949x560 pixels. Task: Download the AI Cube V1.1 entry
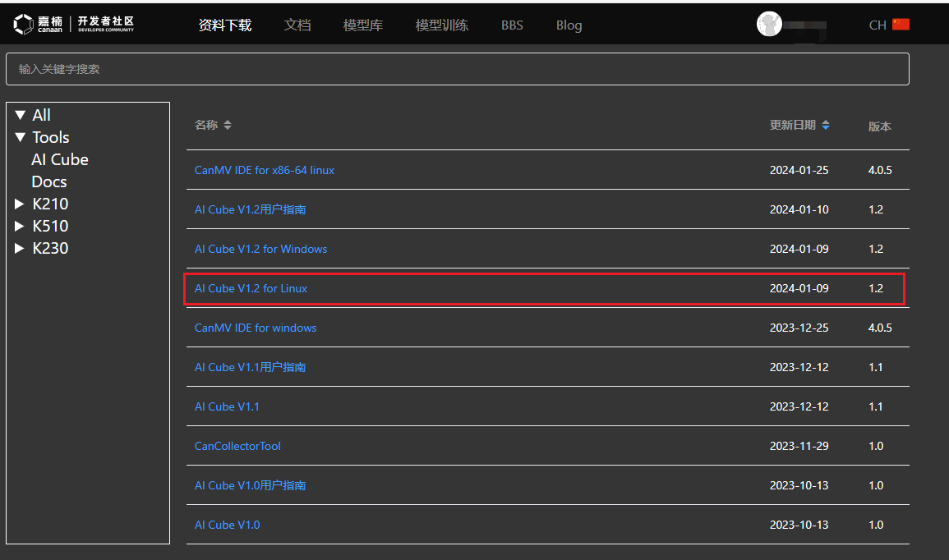point(227,406)
